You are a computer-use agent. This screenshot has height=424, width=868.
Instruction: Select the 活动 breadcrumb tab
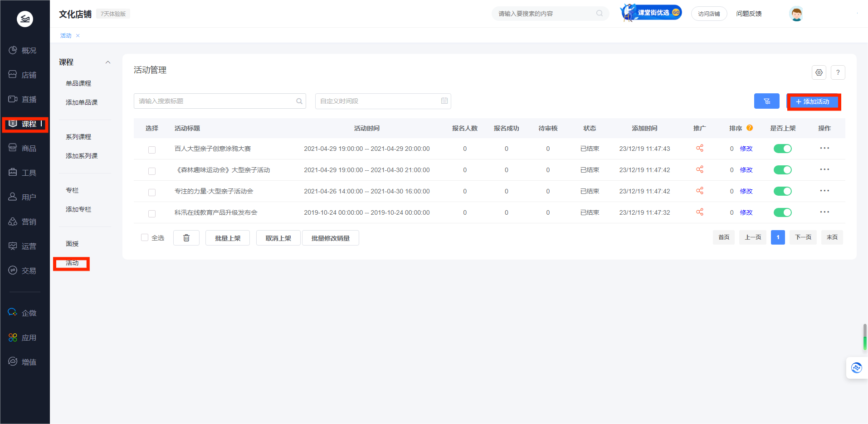[x=66, y=36]
